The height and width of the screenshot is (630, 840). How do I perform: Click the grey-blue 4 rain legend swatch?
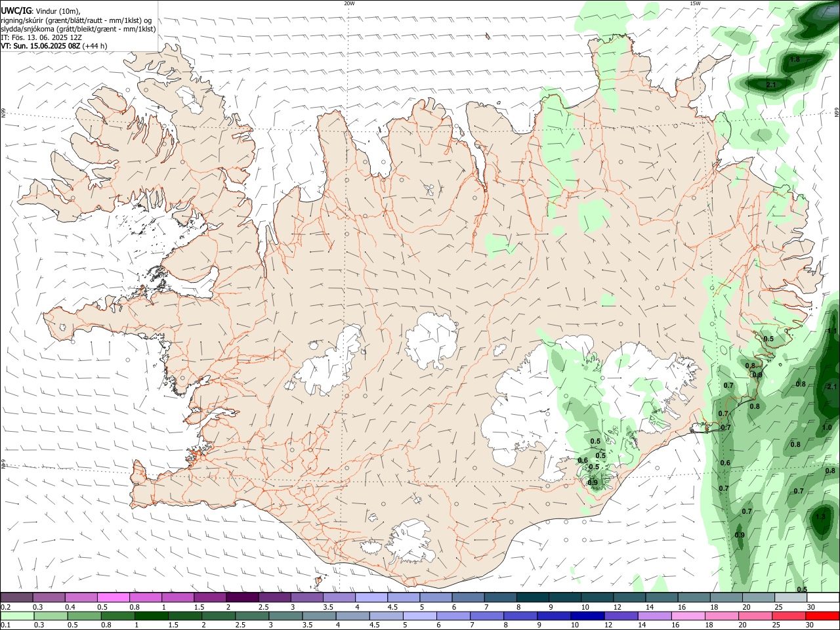[x=353, y=616]
